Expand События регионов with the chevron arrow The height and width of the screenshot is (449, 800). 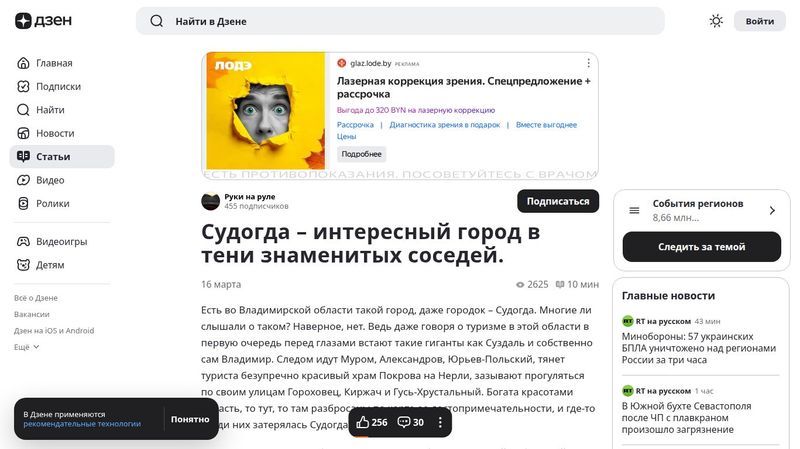pos(771,211)
